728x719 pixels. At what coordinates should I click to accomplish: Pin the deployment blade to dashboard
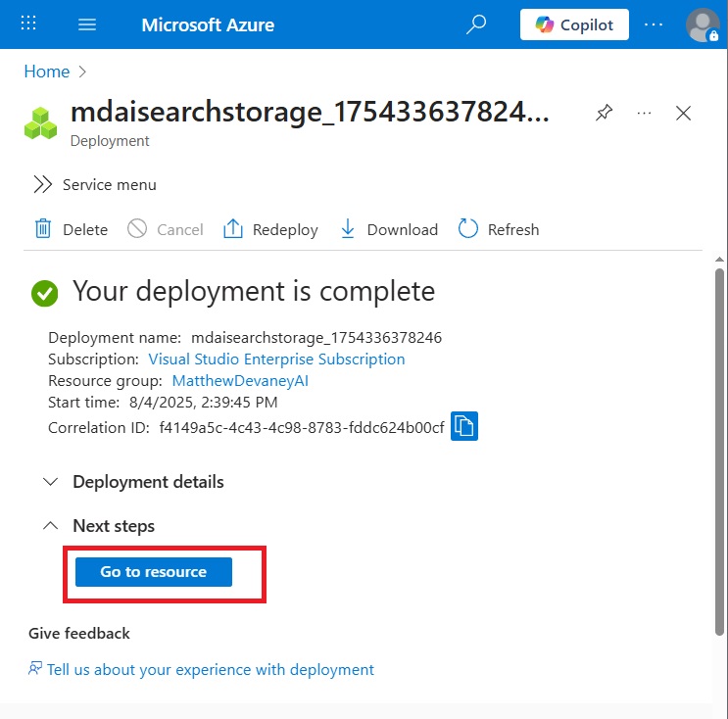pyautogui.click(x=604, y=113)
